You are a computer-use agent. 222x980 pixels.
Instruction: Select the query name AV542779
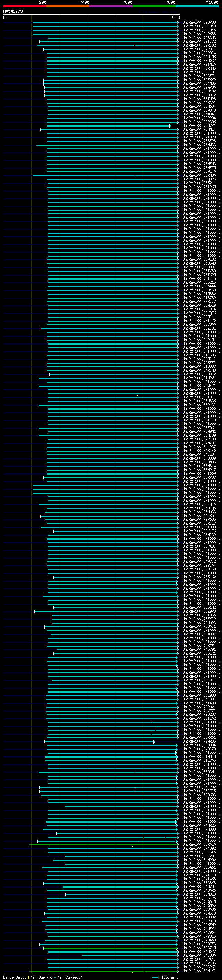[13, 11]
